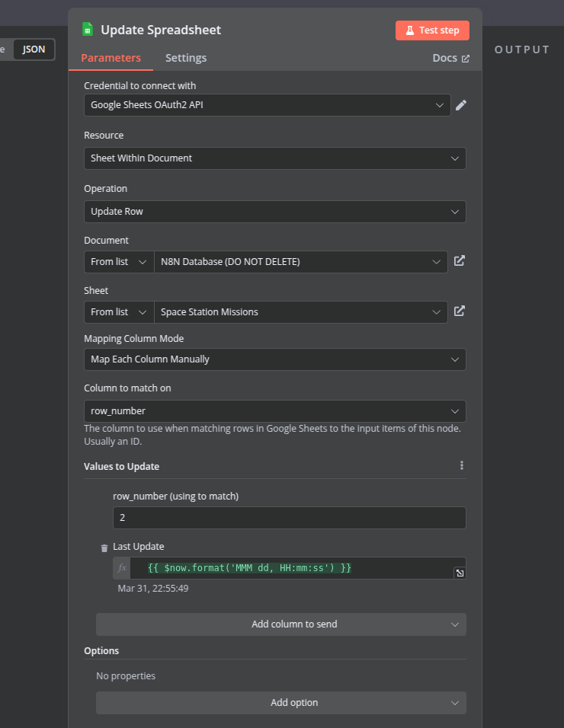Click the No properties text
Screen dimensions: 564x728
(126, 676)
